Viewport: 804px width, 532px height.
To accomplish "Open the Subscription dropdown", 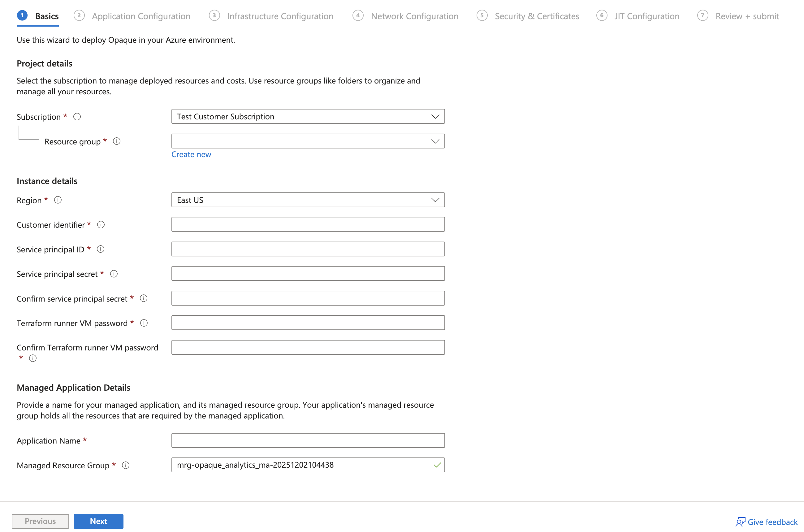I will pos(308,116).
